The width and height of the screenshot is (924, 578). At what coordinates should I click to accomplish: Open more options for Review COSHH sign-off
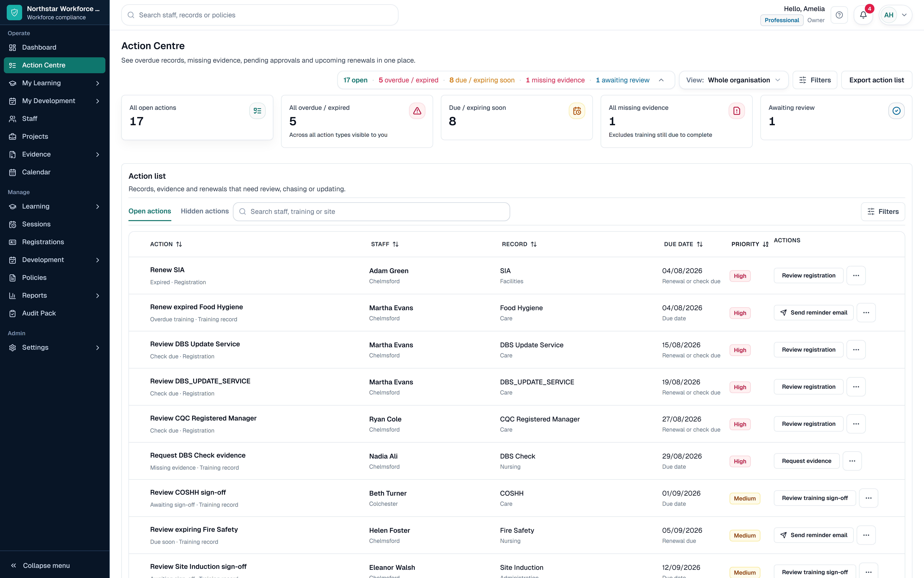point(869,498)
